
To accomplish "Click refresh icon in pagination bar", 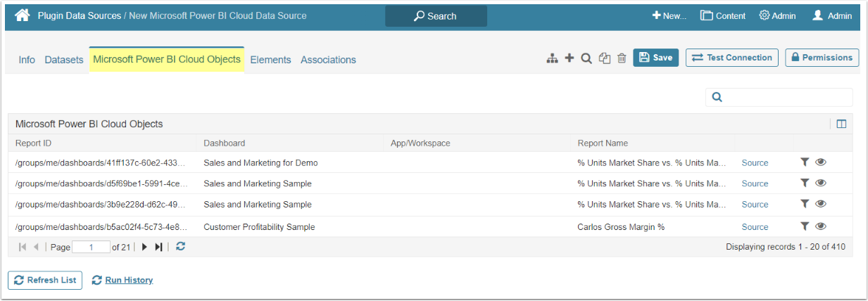I will click(x=181, y=247).
